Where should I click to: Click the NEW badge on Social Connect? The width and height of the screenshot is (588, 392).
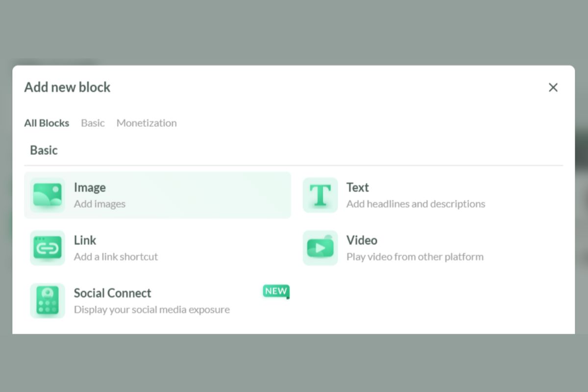point(276,291)
